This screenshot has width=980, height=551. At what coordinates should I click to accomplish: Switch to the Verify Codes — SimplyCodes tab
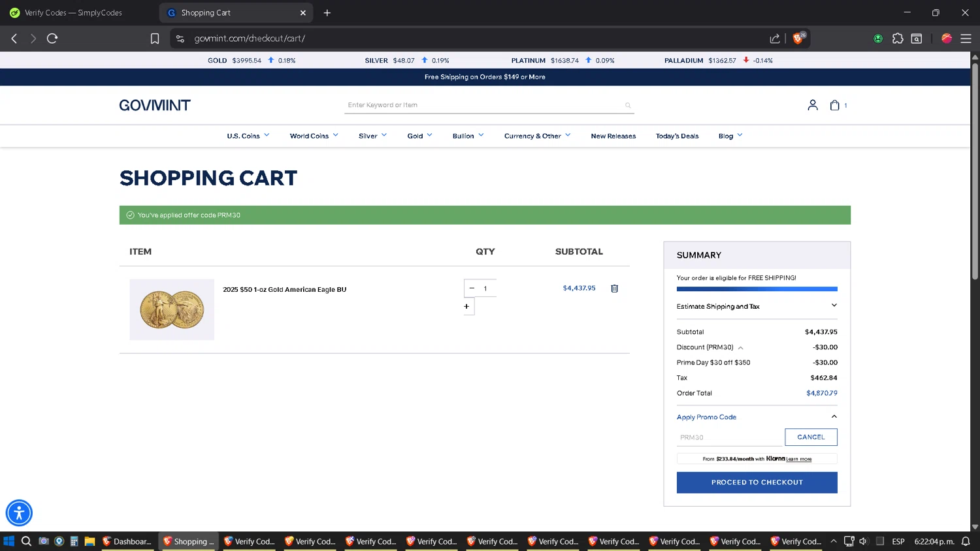73,12
